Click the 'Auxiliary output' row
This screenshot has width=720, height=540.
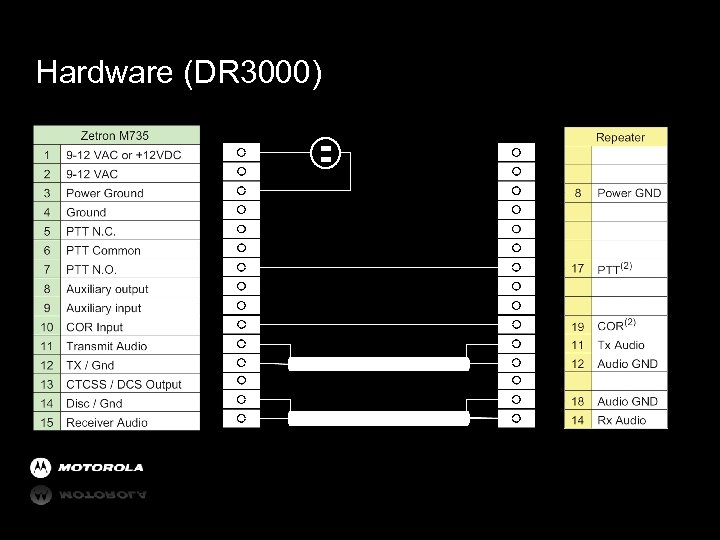tap(117, 288)
